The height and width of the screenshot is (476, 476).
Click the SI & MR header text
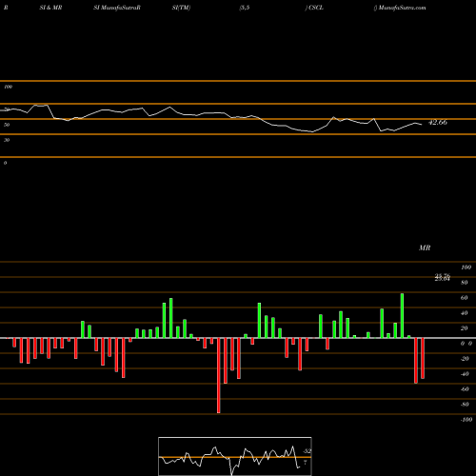pyautogui.click(x=50, y=8)
